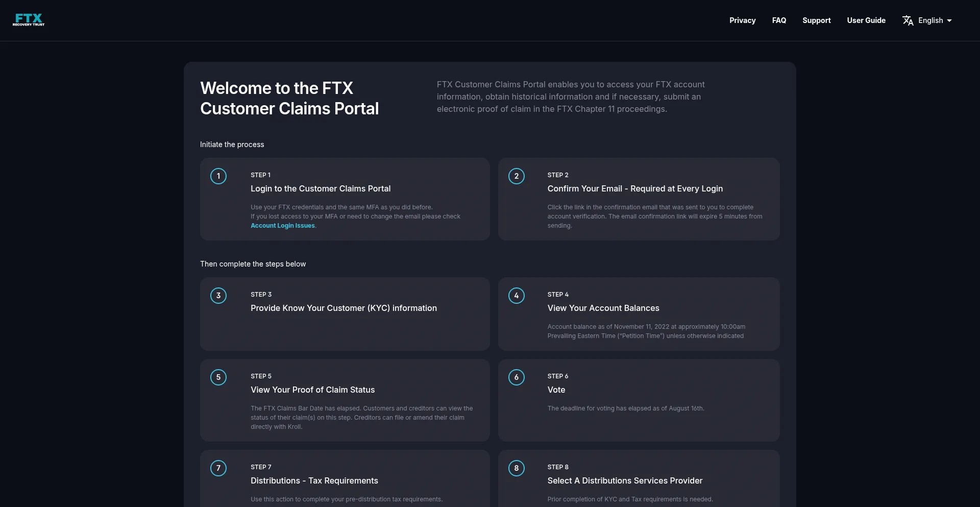Click the 'STEP 6' label
980x507 pixels.
point(558,376)
